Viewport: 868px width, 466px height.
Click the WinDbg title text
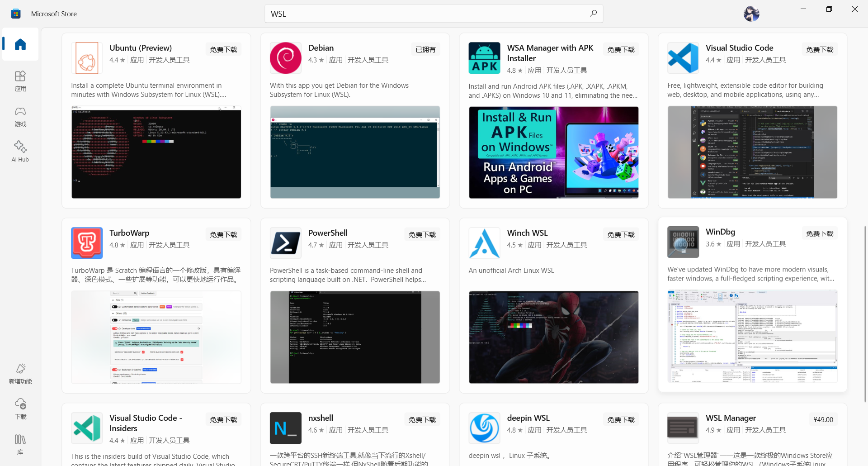click(720, 232)
